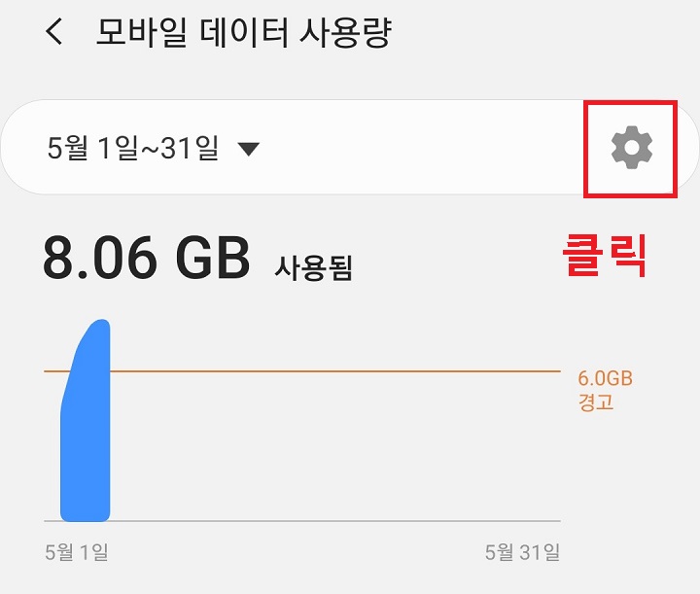Image resolution: width=700 pixels, height=594 pixels.
Task: Expand the 5월 1일~31일 period dropdown
Action: click(x=154, y=148)
